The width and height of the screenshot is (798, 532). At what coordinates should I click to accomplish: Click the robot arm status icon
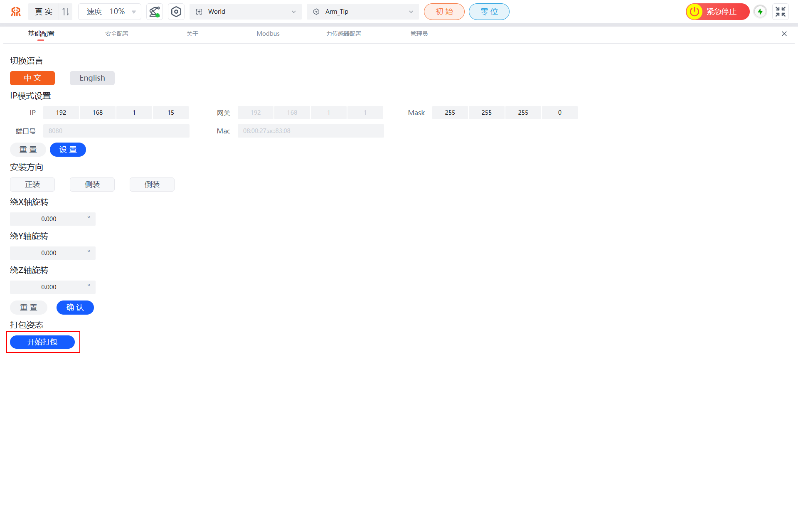pos(155,12)
